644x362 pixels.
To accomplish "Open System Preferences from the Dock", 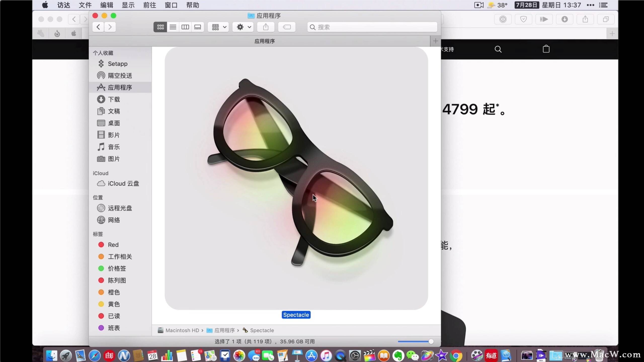I will [355, 355].
